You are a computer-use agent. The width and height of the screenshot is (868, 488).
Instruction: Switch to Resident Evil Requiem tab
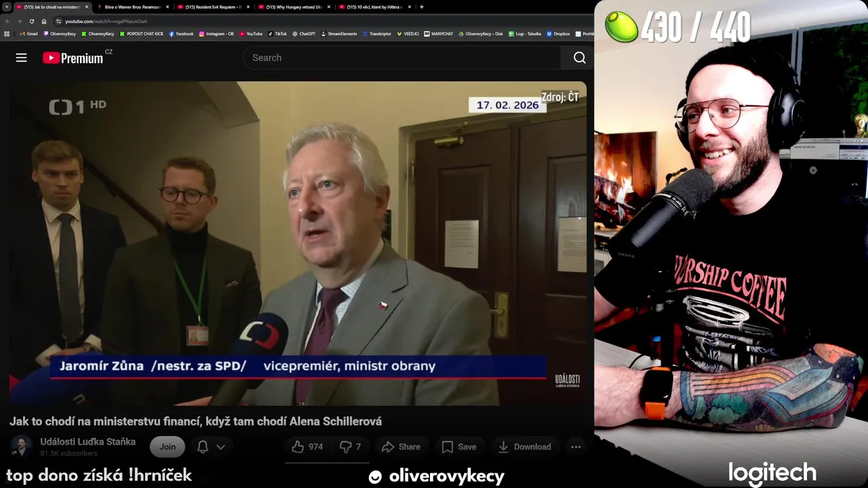click(x=213, y=7)
